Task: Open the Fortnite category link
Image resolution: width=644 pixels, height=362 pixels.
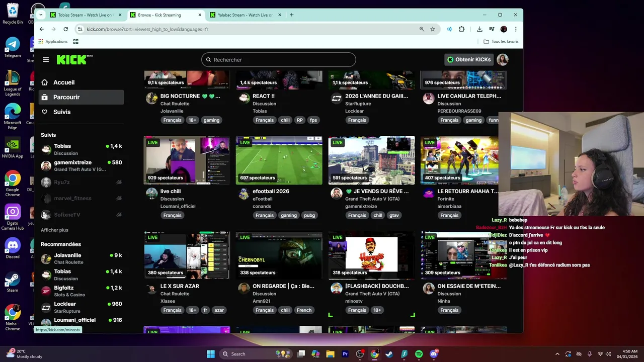Action: [446, 199]
